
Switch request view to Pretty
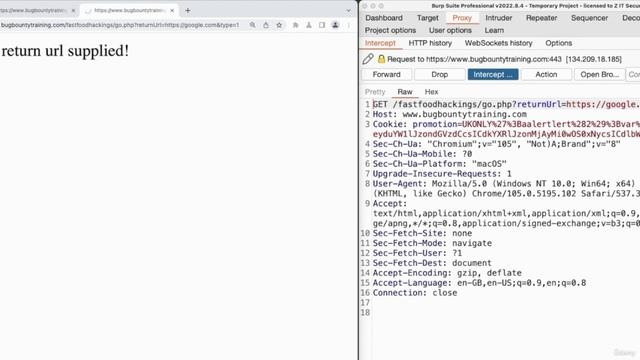coord(375,92)
